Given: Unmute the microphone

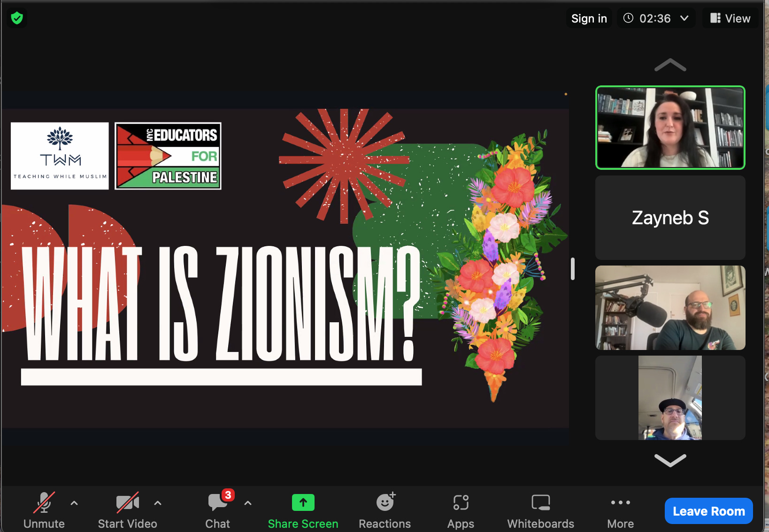Looking at the screenshot, I should (44, 510).
